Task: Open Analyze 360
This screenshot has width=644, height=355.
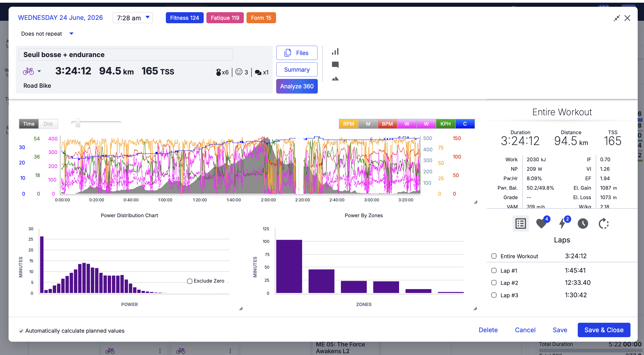Action: coord(297,86)
